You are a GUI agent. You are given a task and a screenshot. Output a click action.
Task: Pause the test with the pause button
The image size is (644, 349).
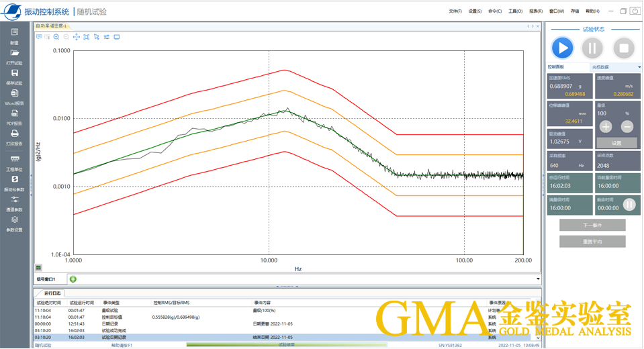592,48
